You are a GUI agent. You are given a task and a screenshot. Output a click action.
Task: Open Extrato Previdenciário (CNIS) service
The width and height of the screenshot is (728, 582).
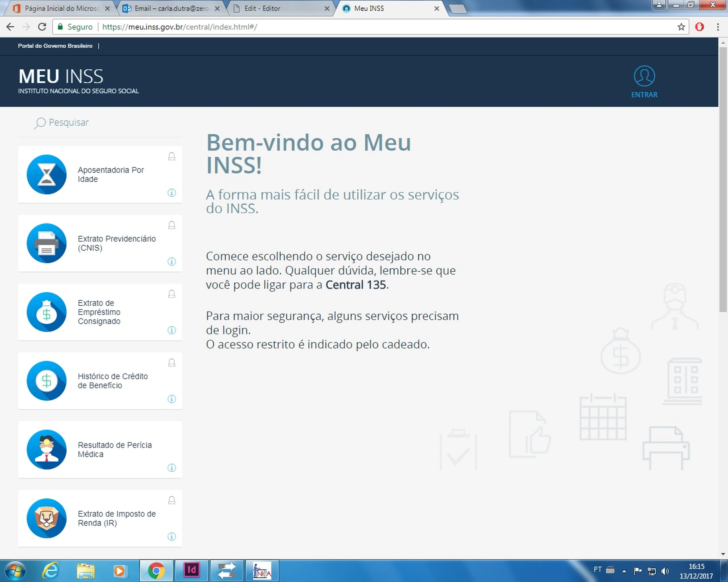[x=100, y=243]
